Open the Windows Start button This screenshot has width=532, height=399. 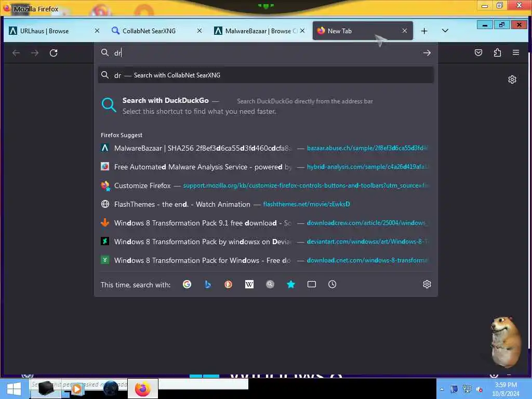point(14,389)
